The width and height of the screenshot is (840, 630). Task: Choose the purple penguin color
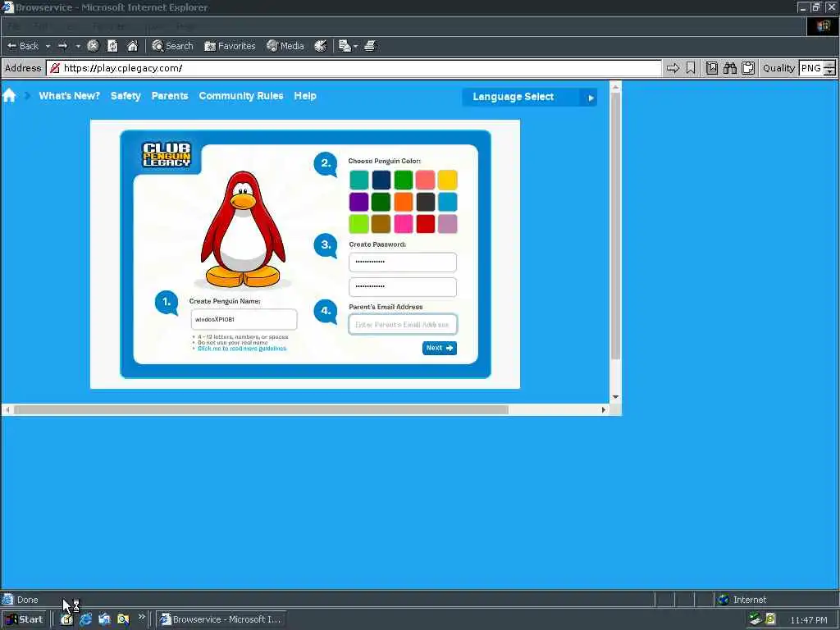pyautogui.click(x=359, y=202)
